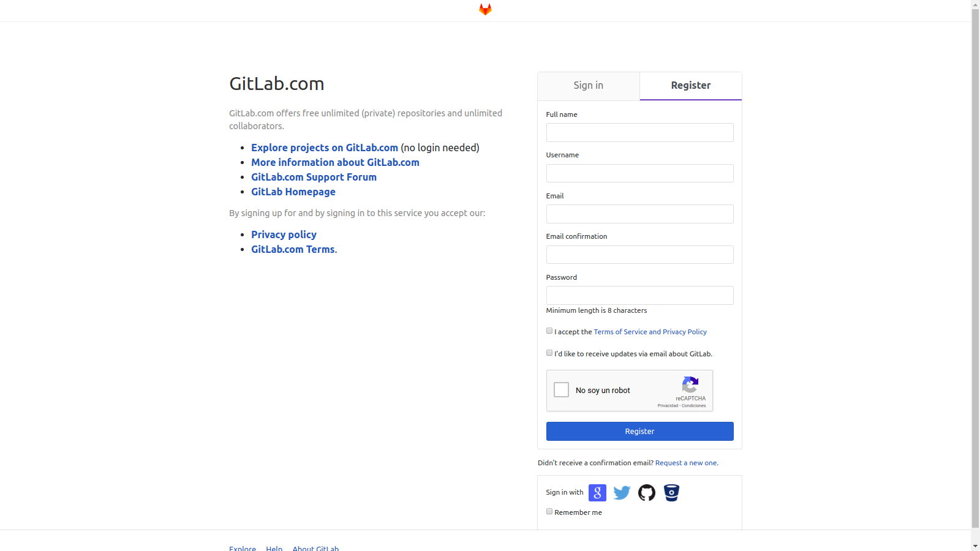The width and height of the screenshot is (980, 551).
Task: Select the Password input box
Action: coord(639,295)
